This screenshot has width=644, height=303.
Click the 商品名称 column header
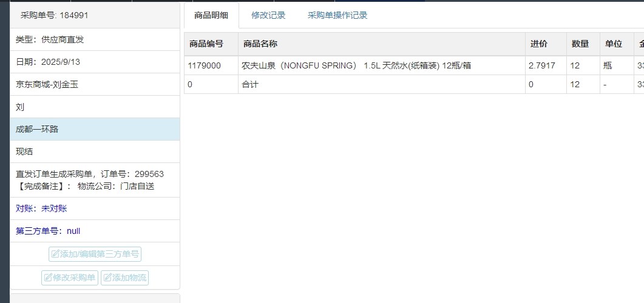pos(260,44)
